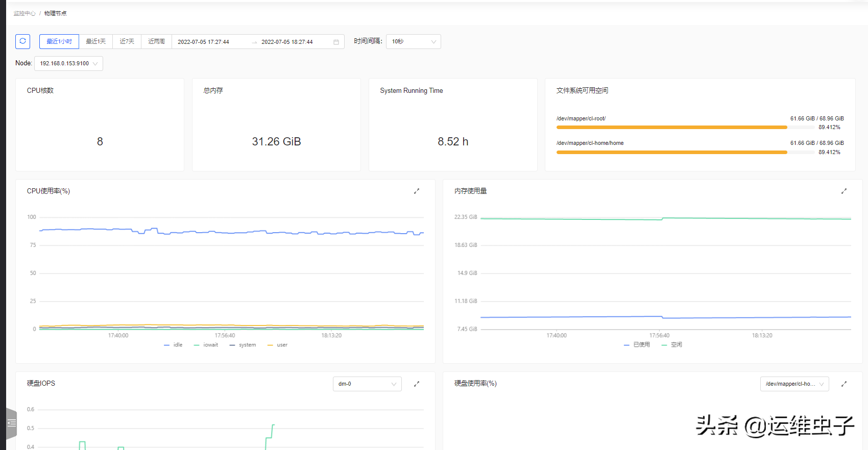
Task: Select the 近两周 time range
Action: [x=156, y=41]
